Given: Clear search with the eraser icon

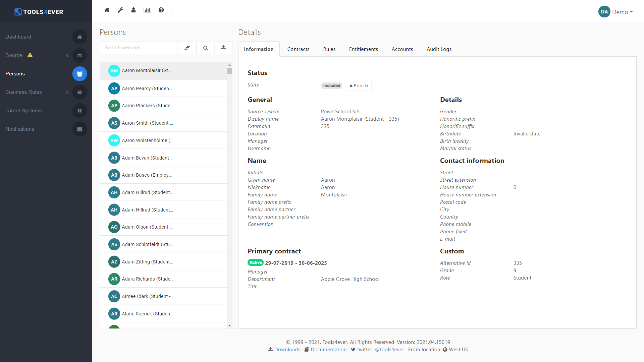Looking at the screenshot, I should (x=187, y=48).
